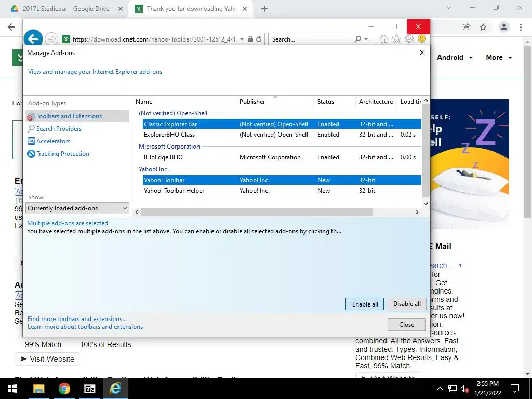
Task: Click the IE address bar URL field
Action: (x=154, y=39)
